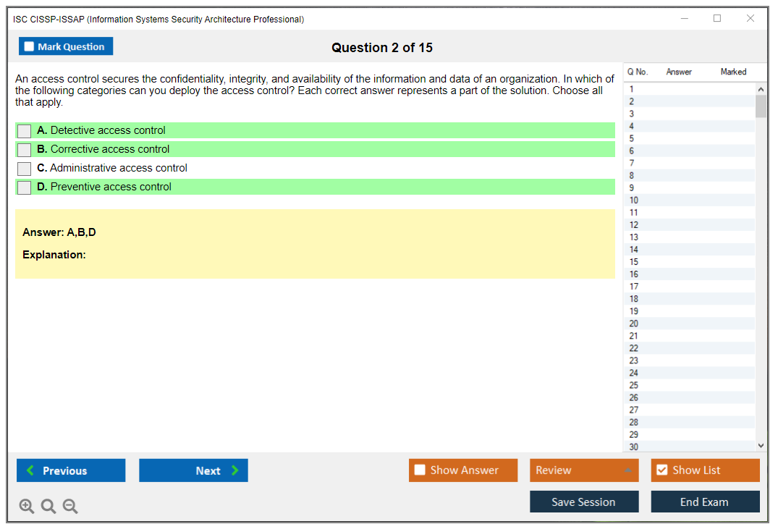Screen dimensions: 778x532
Task: Enable the Show Answer checkbox
Action: (420, 470)
